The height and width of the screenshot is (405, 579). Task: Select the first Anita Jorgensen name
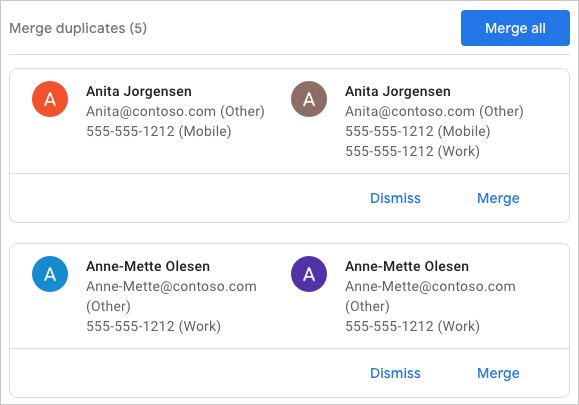tap(139, 91)
